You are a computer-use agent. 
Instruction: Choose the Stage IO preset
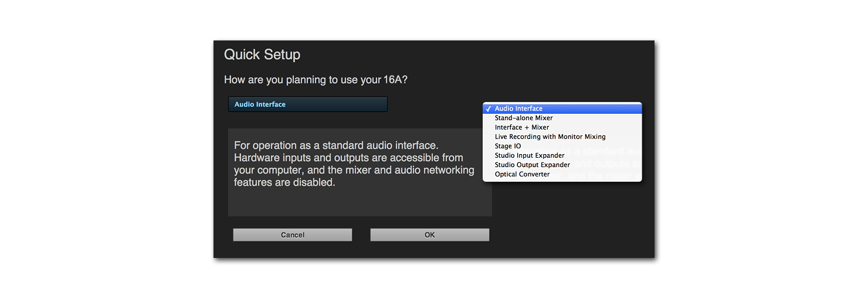507,146
